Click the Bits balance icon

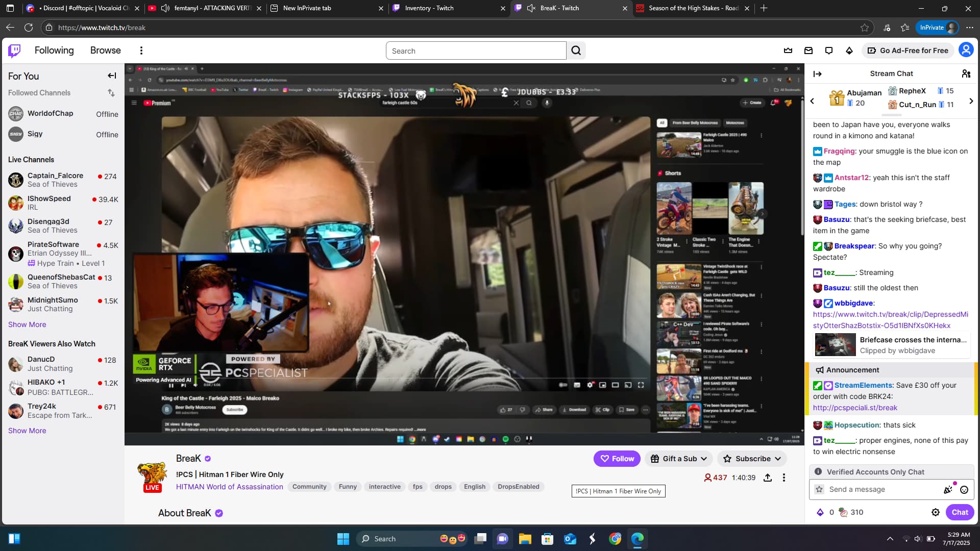point(820,512)
